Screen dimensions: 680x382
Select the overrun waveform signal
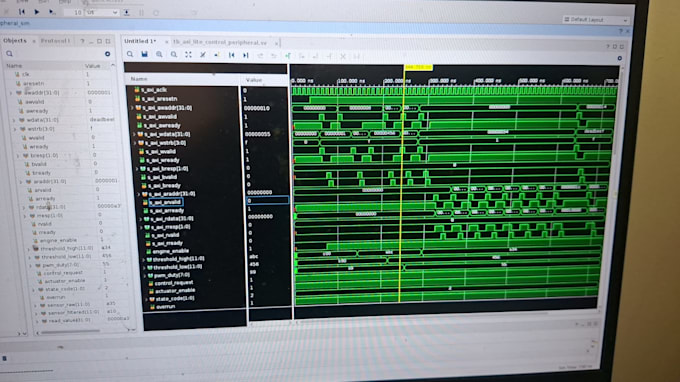(x=165, y=307)
